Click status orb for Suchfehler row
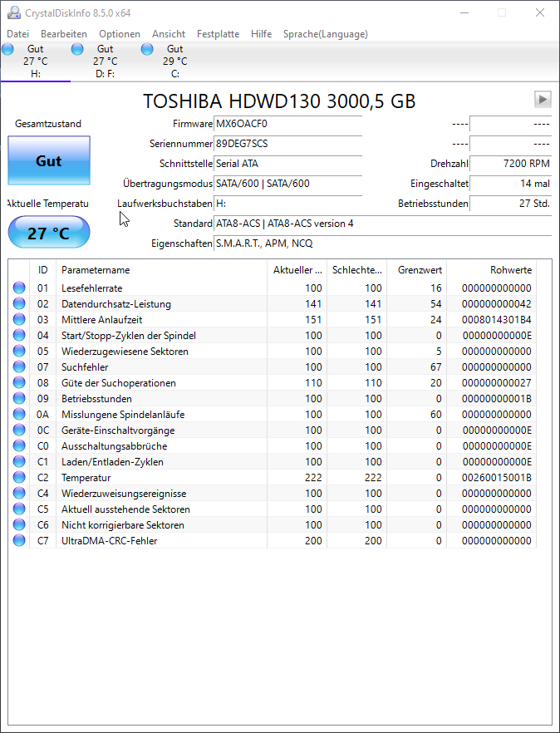 [x=19, y=366]
